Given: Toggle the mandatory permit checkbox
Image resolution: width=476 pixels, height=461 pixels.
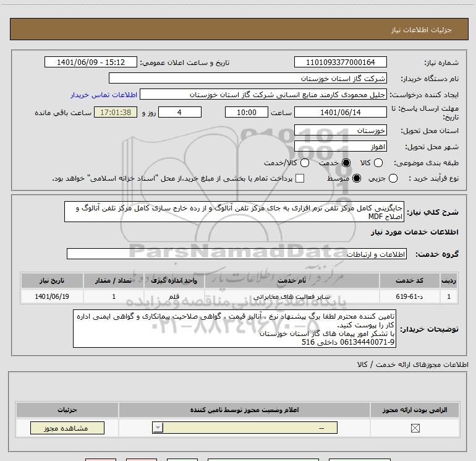Looking at the screenshot, I should point(415,428).
